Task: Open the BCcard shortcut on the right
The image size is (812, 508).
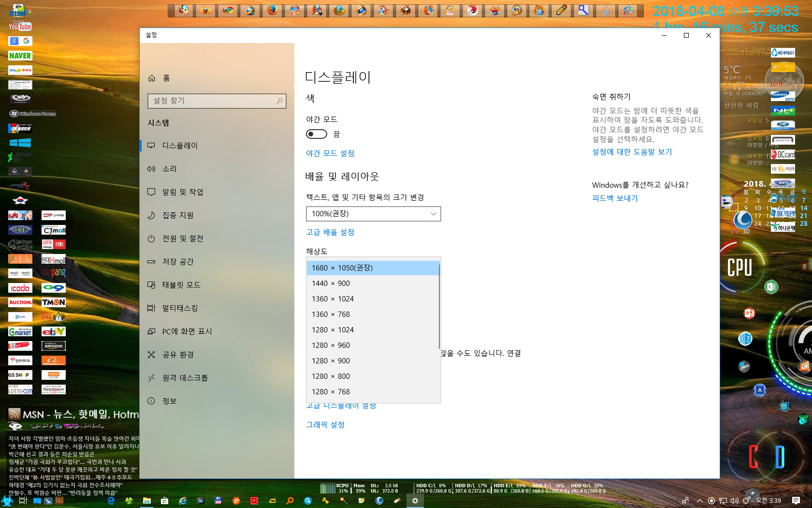Action: click(x=783, y=155)
